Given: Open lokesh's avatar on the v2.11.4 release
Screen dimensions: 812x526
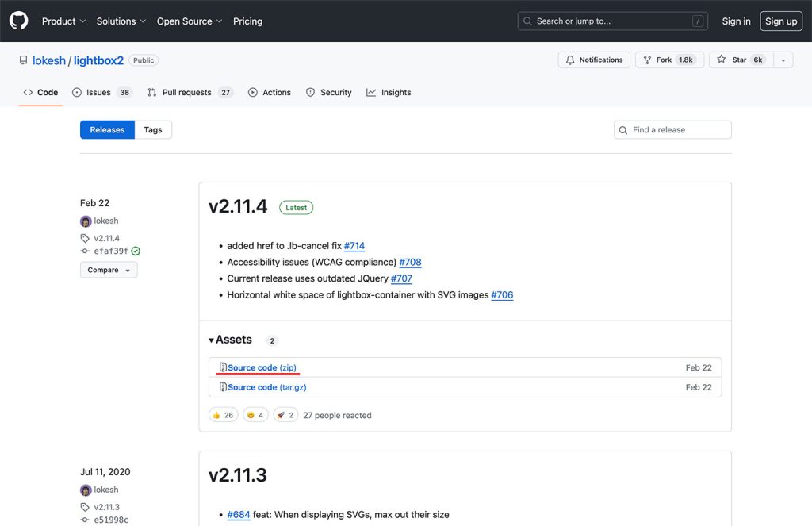Looking at the screenshot, I should pyautogui.click(x=86, y=221).
